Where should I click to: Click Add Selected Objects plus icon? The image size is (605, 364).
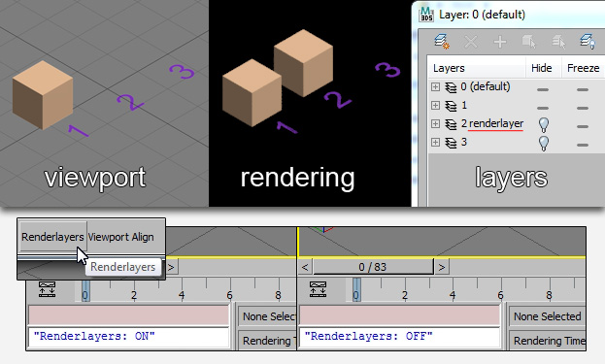click(x=500, y=42)
